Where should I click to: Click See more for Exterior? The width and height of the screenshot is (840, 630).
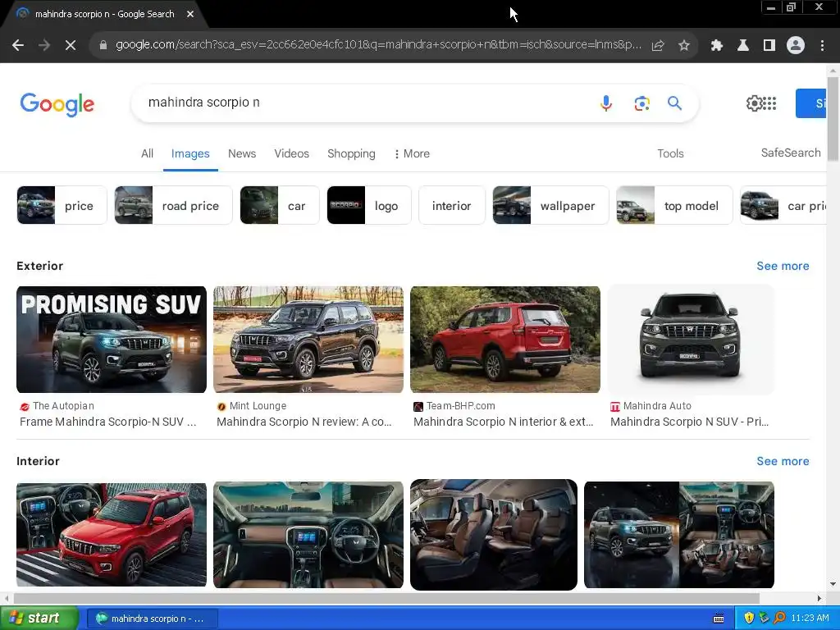(783, 266)
